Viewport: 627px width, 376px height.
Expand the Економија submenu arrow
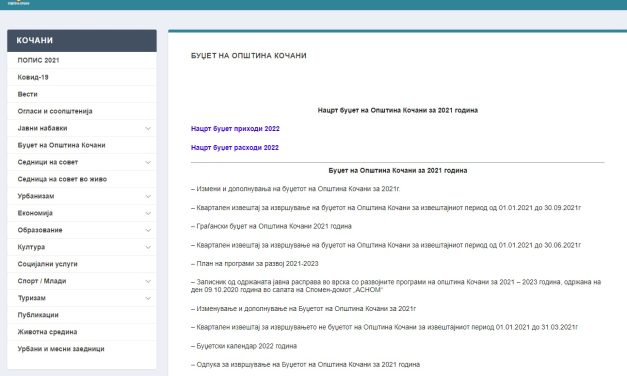[148, 213]
